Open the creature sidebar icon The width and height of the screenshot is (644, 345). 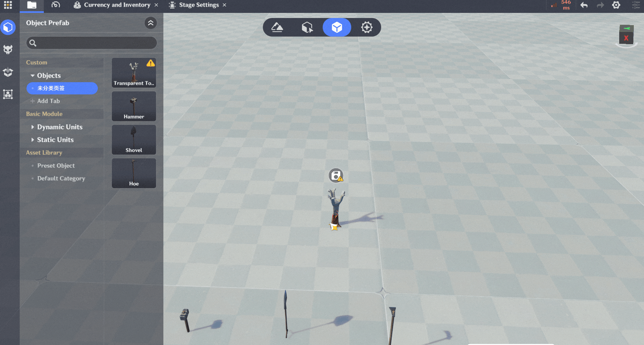point(8,50)
